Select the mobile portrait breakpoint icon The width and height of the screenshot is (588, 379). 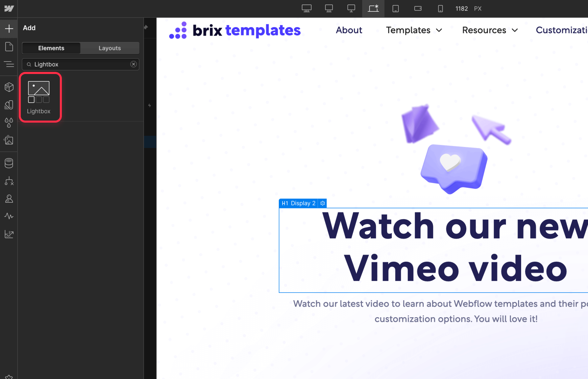tap(440, 8)
